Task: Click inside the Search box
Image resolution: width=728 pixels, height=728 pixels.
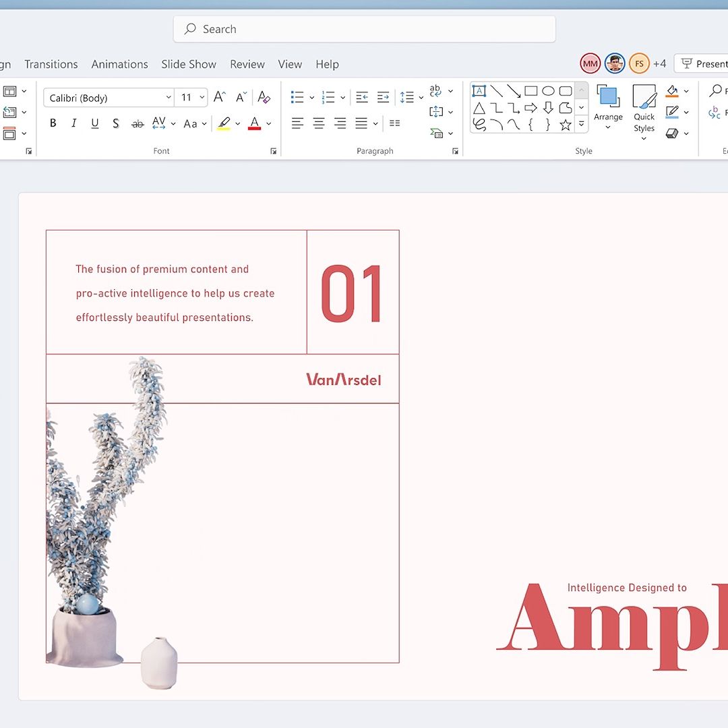Action: pos(364,29)
